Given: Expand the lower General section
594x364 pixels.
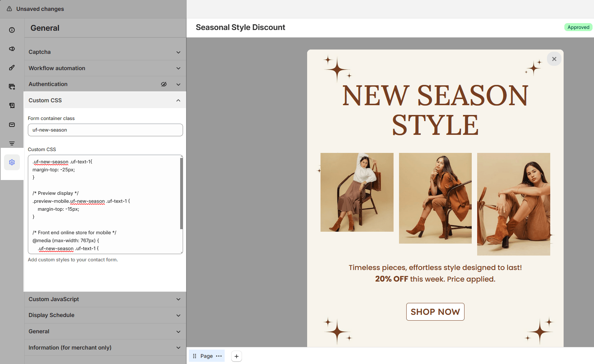Looking at the screenshot, I should click(x=105, y=331).
